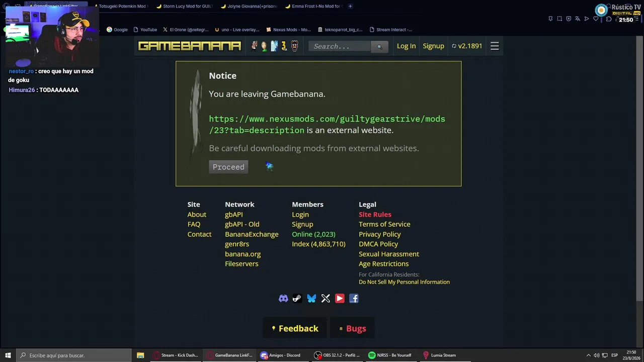Click Signup under Members
This screenshot has height=362, width=644.
pyautogui.click(x=302, y=224)
